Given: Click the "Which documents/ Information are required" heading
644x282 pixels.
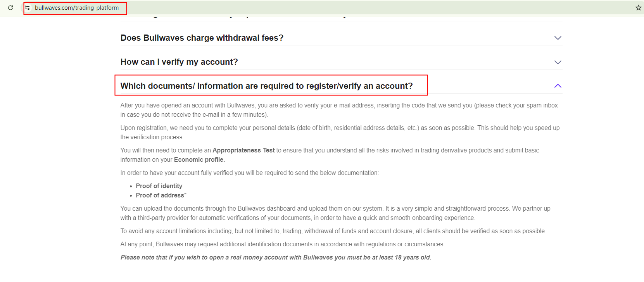Looking at the screenshot, I should click(266, 86).
